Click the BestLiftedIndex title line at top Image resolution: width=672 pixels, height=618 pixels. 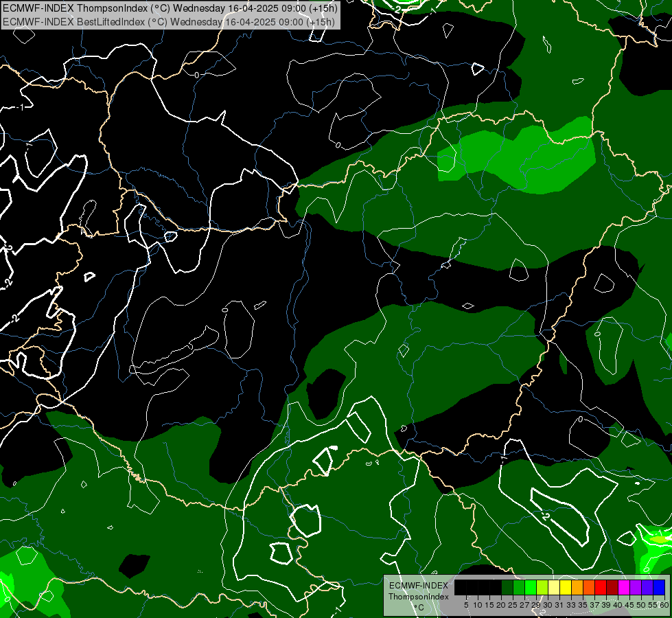(x=168, y=22)
